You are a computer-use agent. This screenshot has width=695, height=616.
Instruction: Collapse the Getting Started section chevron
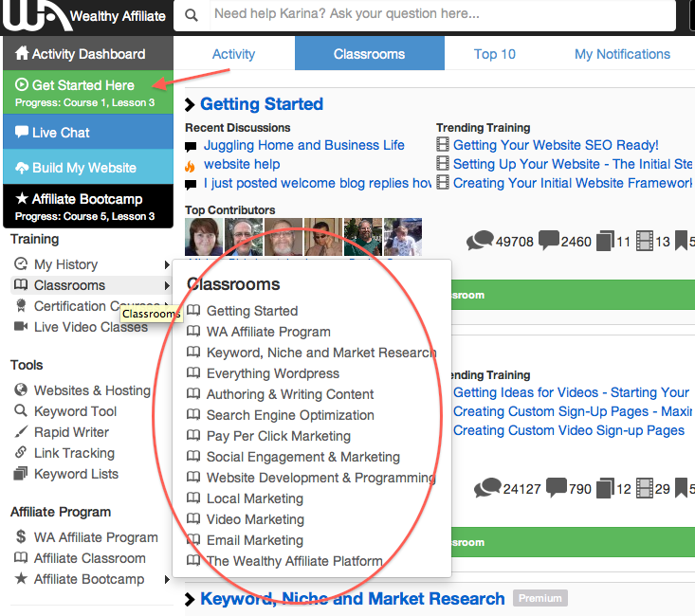(190, 104)
